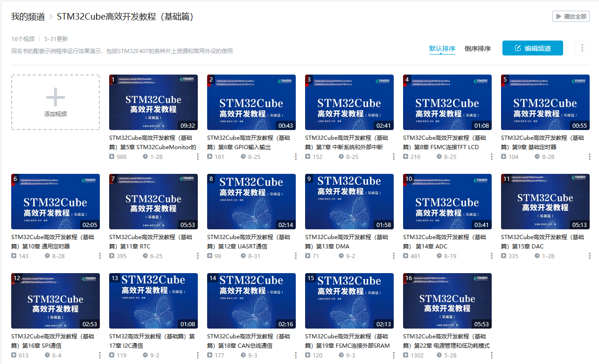This screenshot has width=599, height=364.
Task: Open options menu for 第13章 DMA video
Action: [x=393, y=256]
